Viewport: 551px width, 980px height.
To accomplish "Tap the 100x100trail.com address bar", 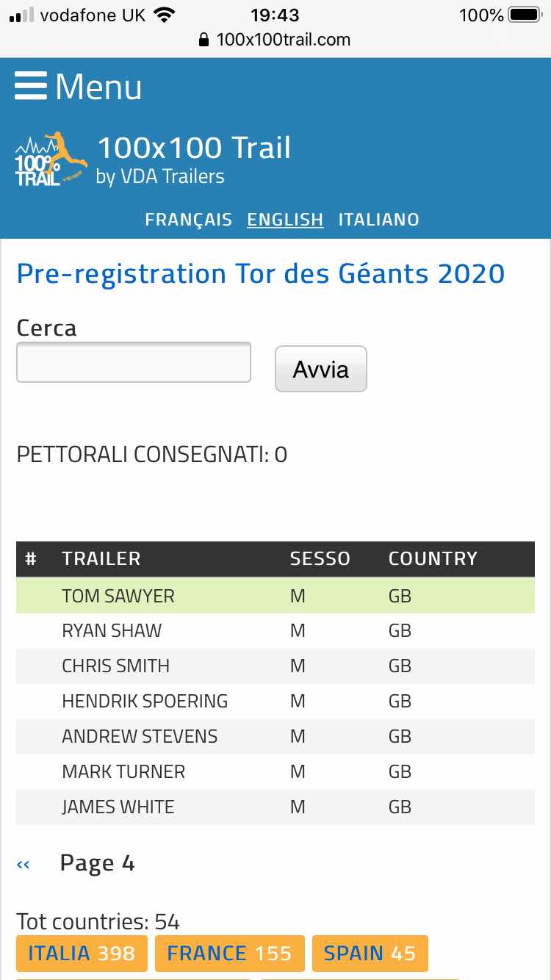I will (275, 40).
